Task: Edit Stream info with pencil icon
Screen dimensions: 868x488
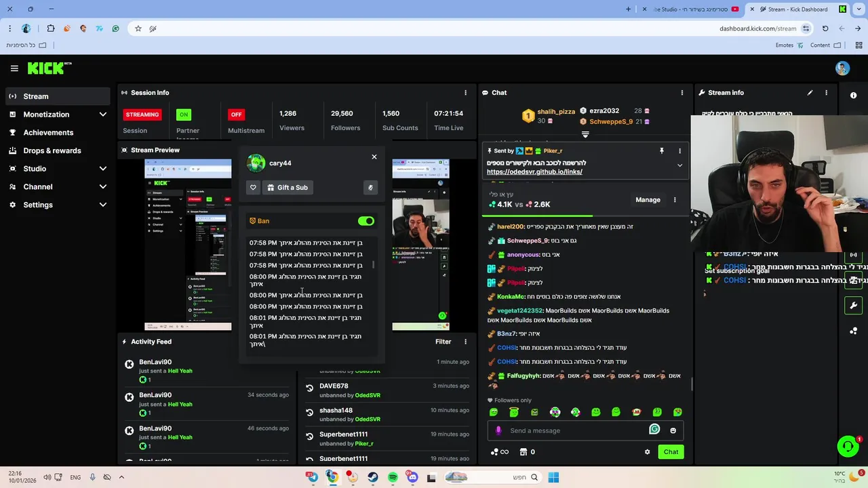Action: tap(810, 93)
